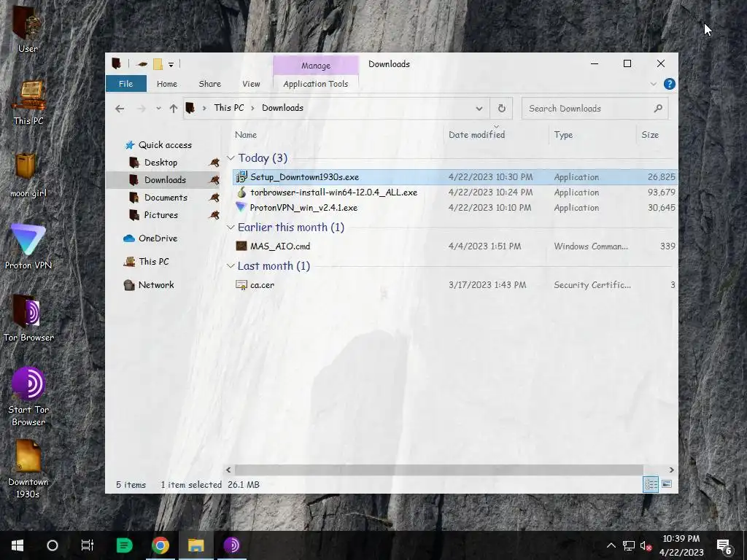Click the Manage contextual tab
Screen dimensions: 747x560
(x=315, y=65)
